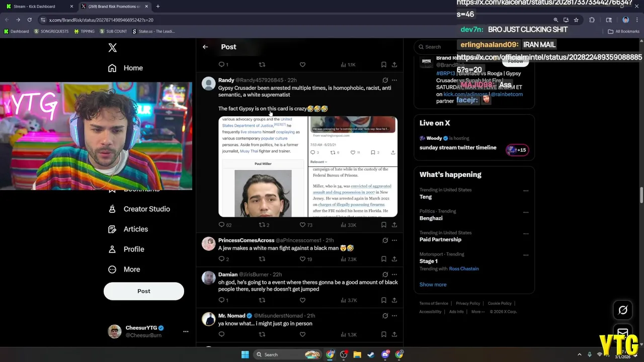This screenshot has height=362, width=644.
Task: Open options for Benghazi trend
Action: pos(526,212)
